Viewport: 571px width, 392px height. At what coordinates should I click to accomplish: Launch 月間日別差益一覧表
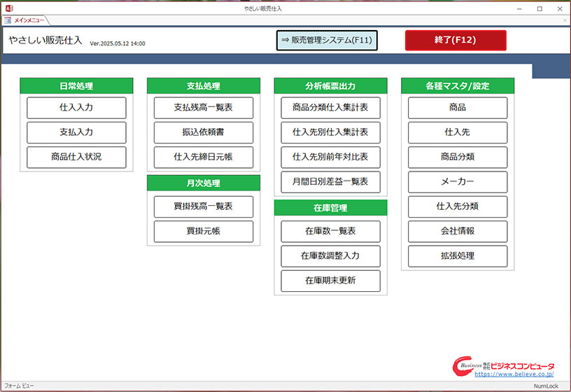pyautogui.click(x=330, y=181)
